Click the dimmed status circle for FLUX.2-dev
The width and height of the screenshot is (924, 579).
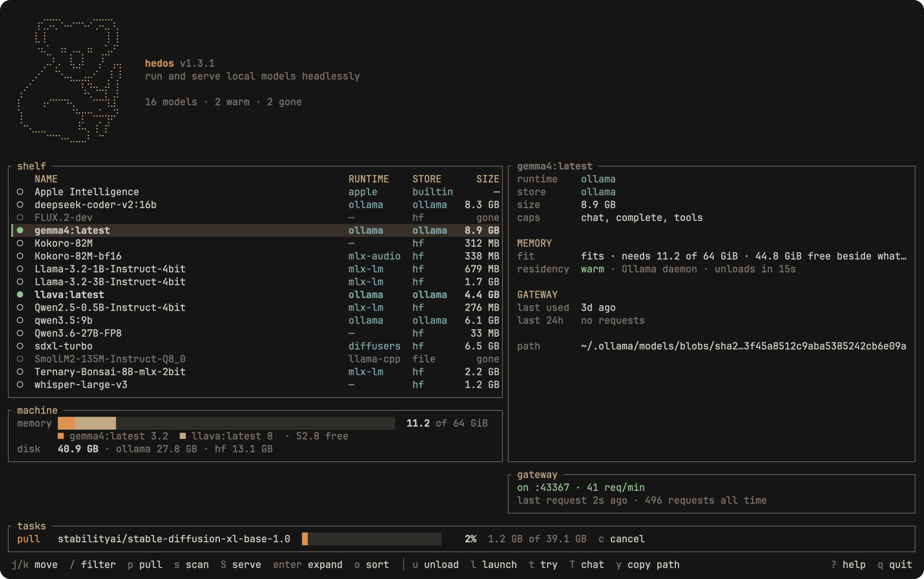pos(20,217)
